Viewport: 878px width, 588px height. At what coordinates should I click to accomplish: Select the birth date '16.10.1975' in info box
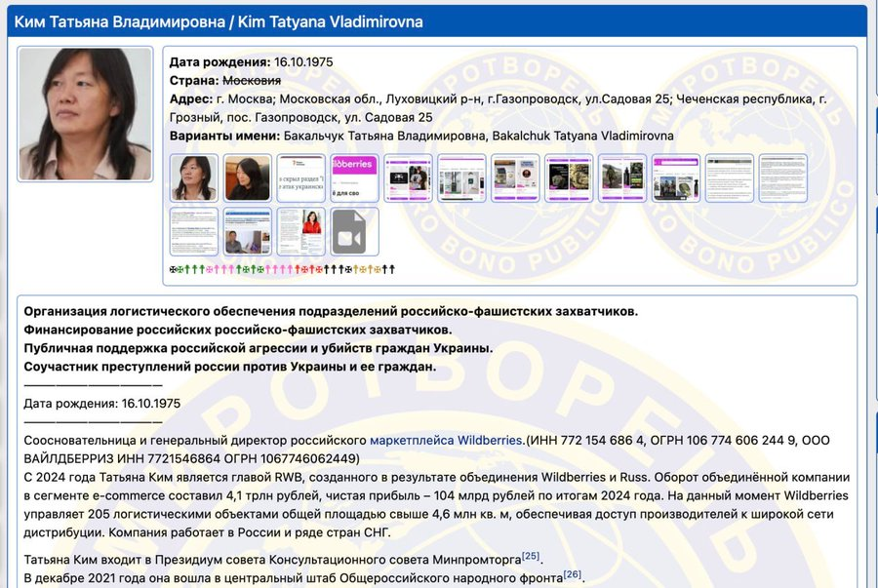[x=303, y=62]
